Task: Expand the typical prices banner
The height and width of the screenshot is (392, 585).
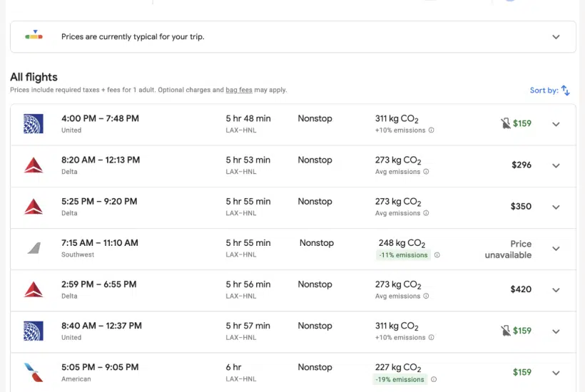Action: point(556,37)
